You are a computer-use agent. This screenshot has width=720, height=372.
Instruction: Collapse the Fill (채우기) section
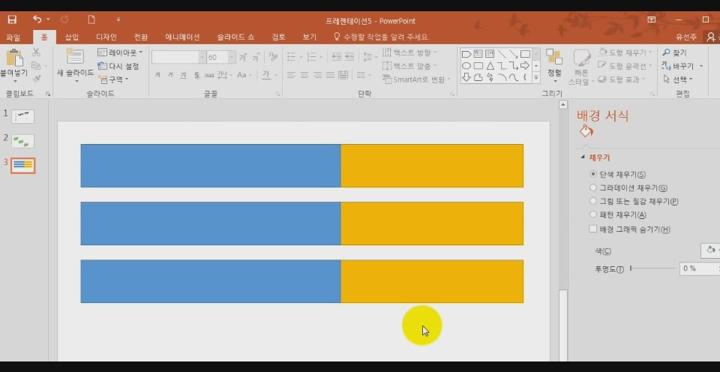pyautogui.click(x=583, y=157)
